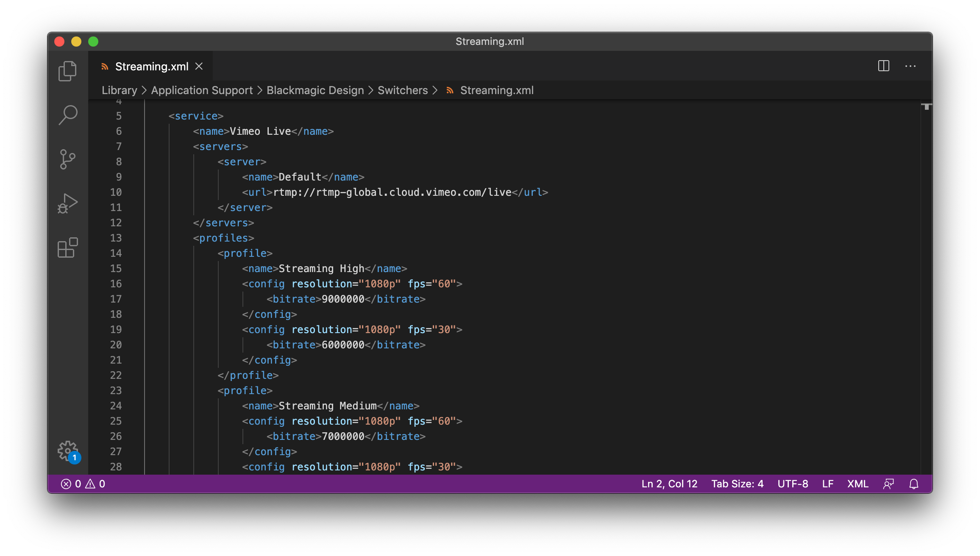Image resolution: width=980 pixels, height=556 pixels.
Task: Open the Explorer view in the activity bar
Action: coord(68,71)
